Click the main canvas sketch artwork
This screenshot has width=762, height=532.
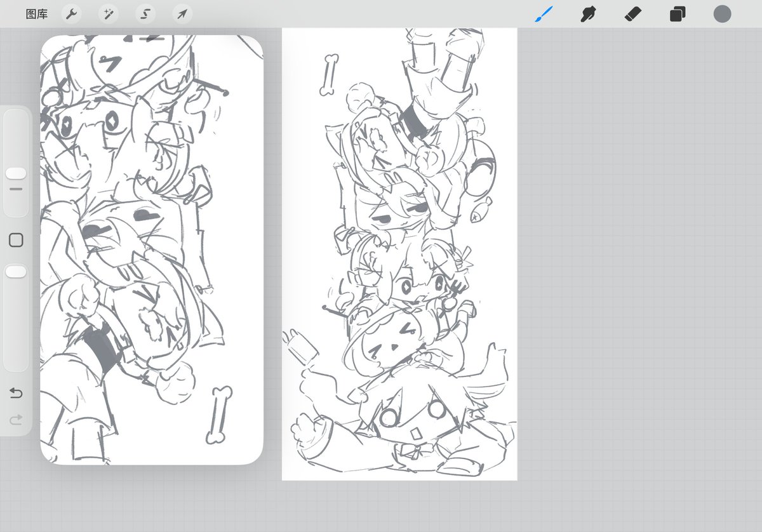click(x=399, y=254)
